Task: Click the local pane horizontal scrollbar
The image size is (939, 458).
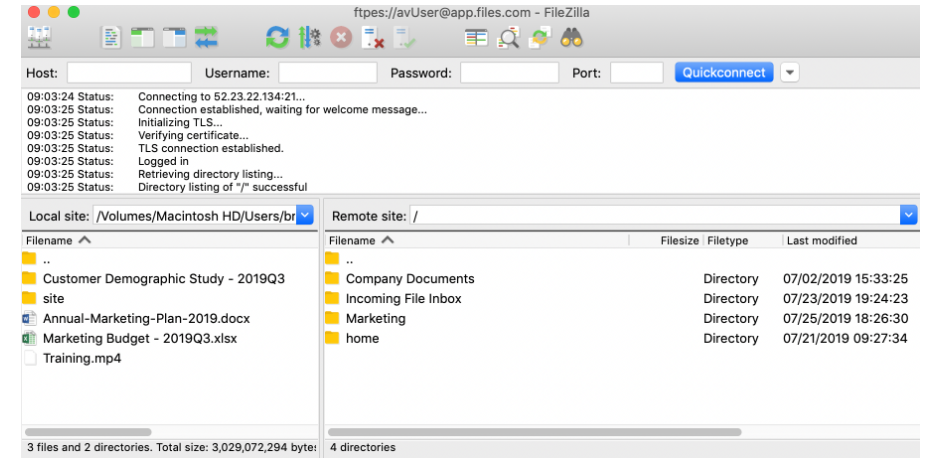Action: pyautogui.click(x=88, y=432)
